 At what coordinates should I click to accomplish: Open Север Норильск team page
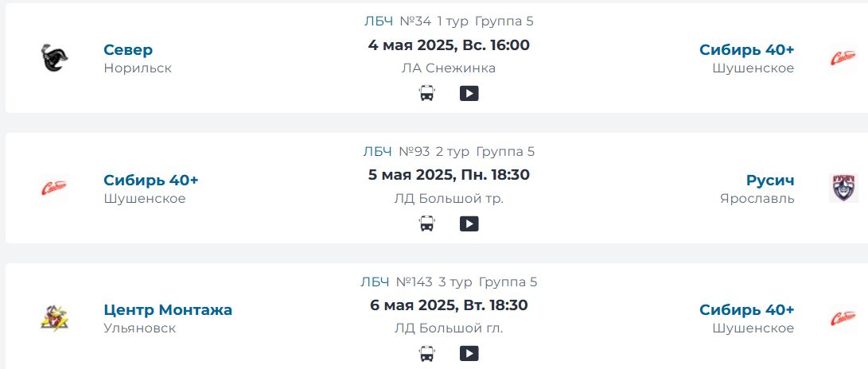tap(128, 50)
